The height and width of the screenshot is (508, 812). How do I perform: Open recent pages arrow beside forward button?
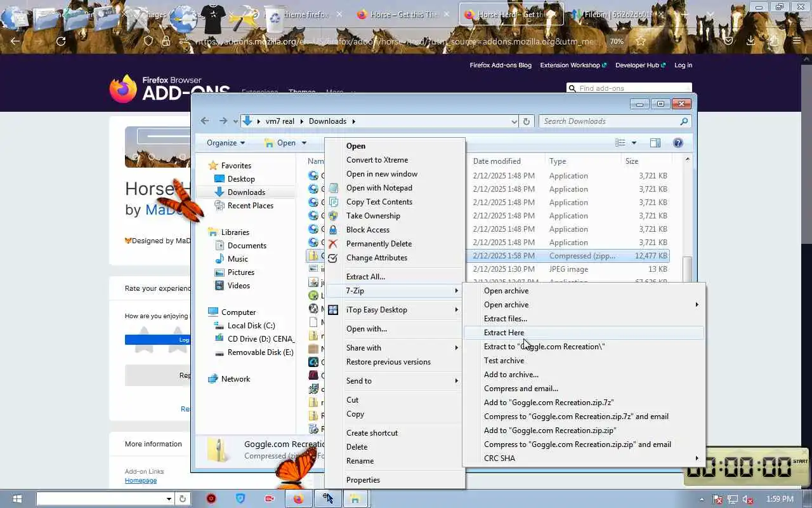(235, 121)
